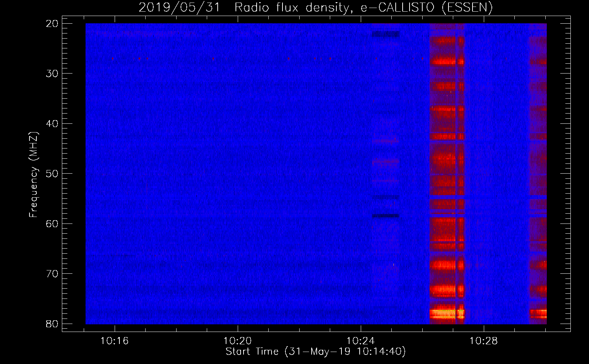Click the '80' frequency tick label

click(52, 324)
